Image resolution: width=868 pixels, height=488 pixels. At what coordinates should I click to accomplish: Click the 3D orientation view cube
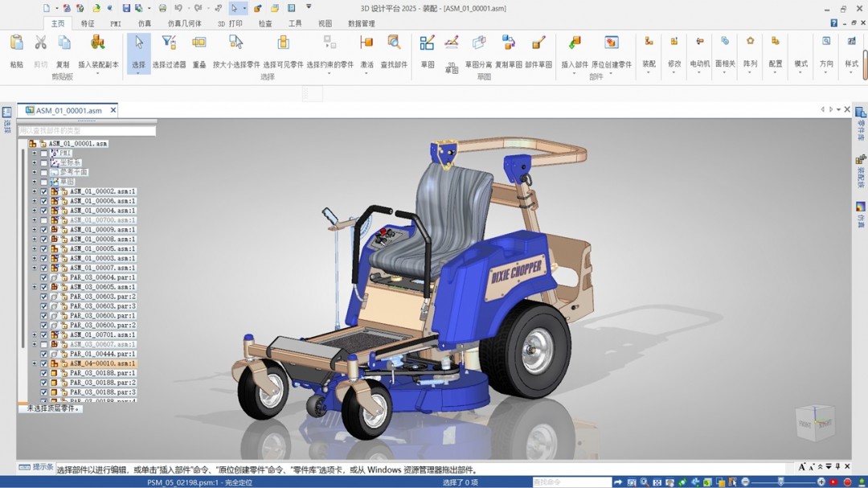point(815,421)
